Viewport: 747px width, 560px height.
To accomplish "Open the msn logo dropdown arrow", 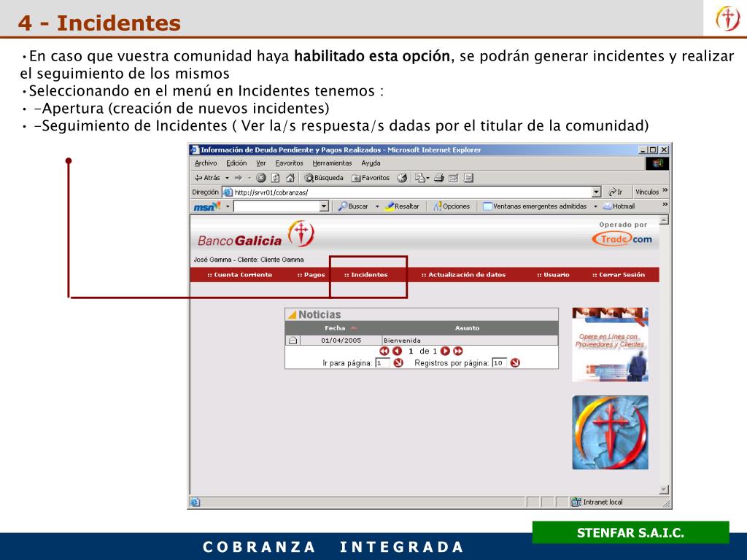I will coord(228,206).
